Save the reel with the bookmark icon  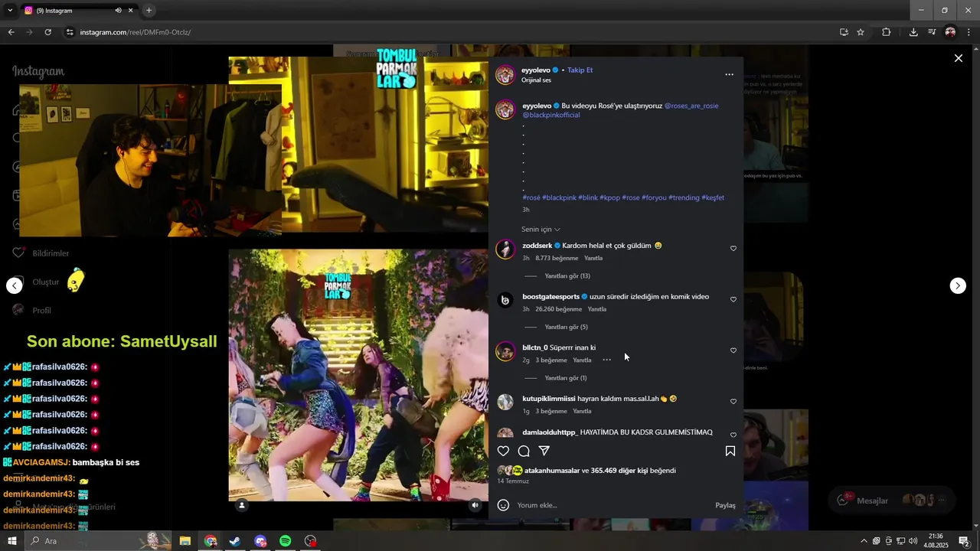point(730,451)
